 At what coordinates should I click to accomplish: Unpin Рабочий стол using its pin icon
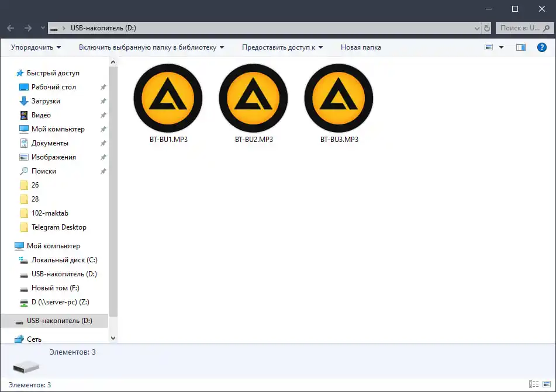coord(103,87)
